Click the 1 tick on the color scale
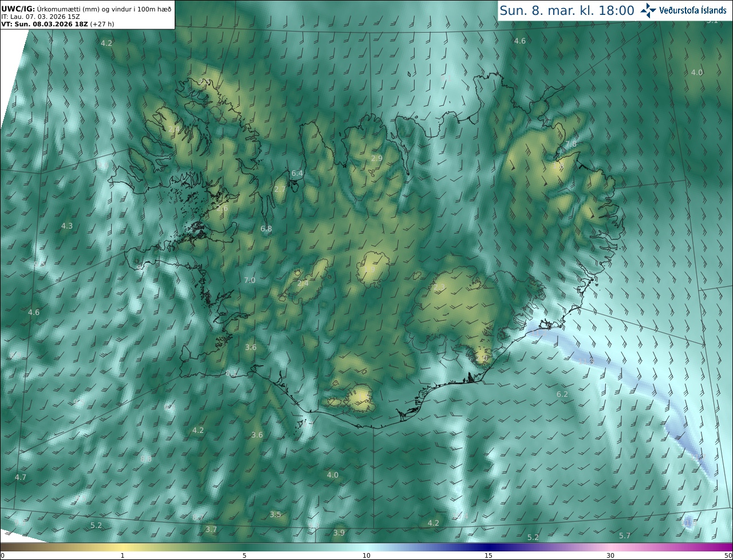The height and width of the screenshot is (560, 733). tap(123, 555)
